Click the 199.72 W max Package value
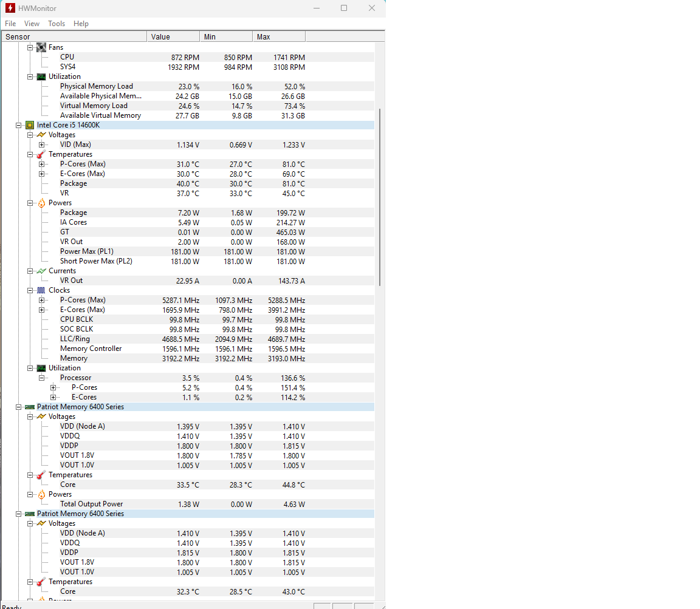 click(290, 213)
